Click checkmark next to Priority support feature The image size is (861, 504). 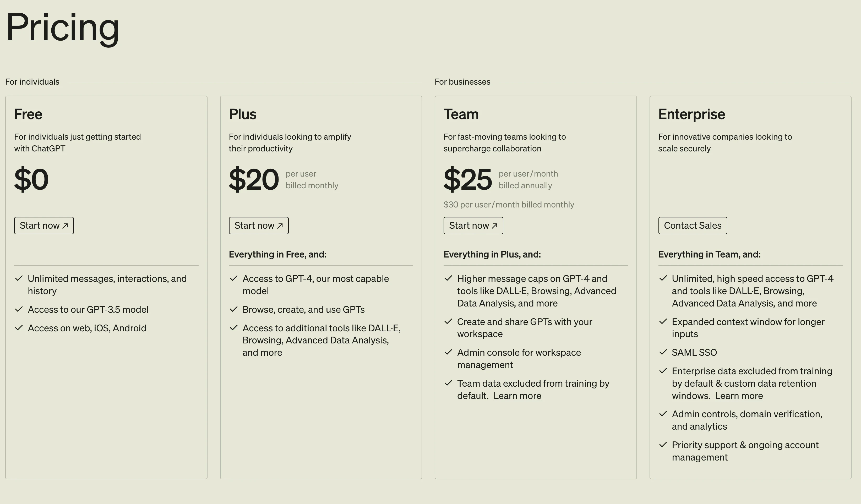[x=663, y=445]
